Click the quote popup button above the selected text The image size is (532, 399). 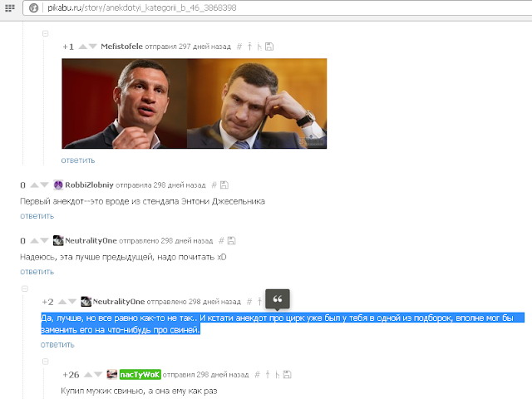[x=278, y=299]
